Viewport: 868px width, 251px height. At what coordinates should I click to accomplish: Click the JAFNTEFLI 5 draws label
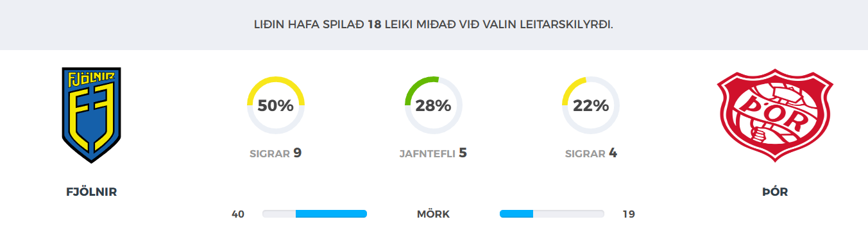[x=433, y=153]
